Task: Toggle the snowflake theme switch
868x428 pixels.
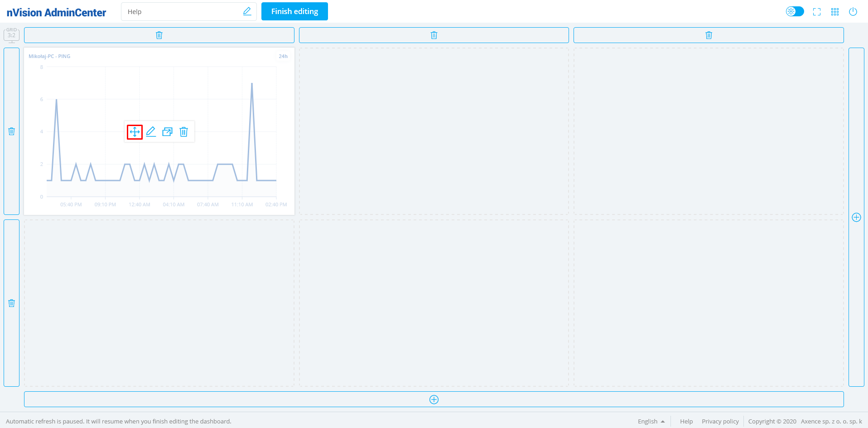Action: coord(795,12)
